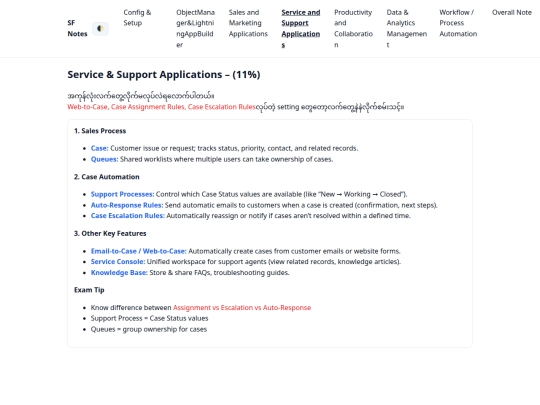Open Data & Analytics Management tab
The image size is (540, 405).
point(407,29)
